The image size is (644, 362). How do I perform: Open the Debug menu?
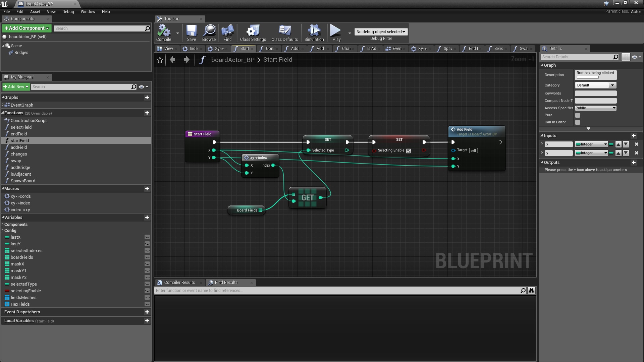point(68,11)
